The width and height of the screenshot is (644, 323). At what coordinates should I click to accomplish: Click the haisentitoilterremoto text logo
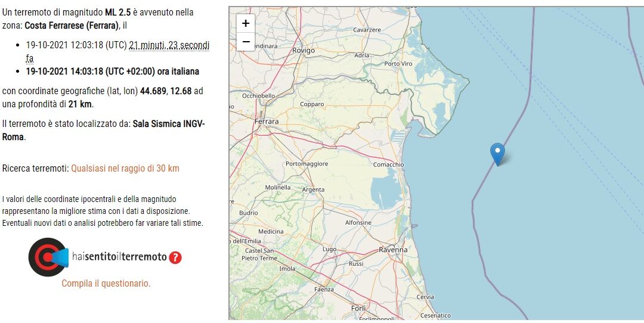tap(119, 257)
